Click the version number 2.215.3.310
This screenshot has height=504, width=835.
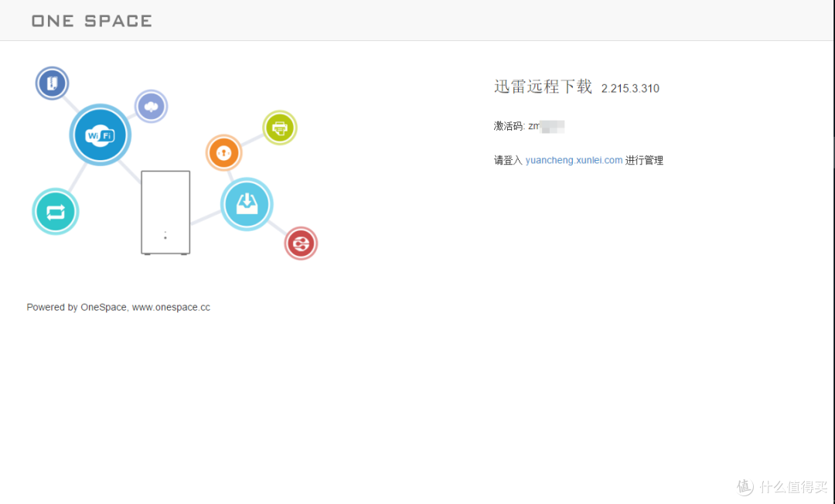click(630, 89)
